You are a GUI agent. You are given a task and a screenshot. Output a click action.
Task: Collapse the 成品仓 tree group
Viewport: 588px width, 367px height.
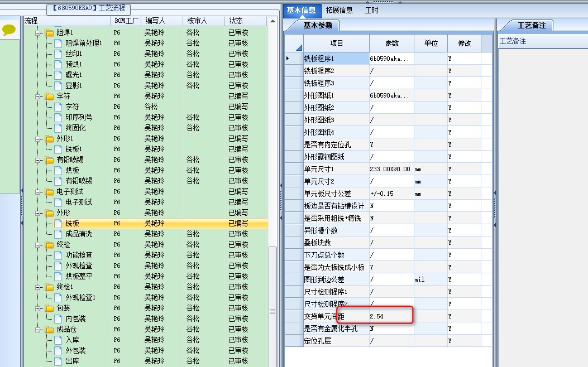tap(38, 330)
